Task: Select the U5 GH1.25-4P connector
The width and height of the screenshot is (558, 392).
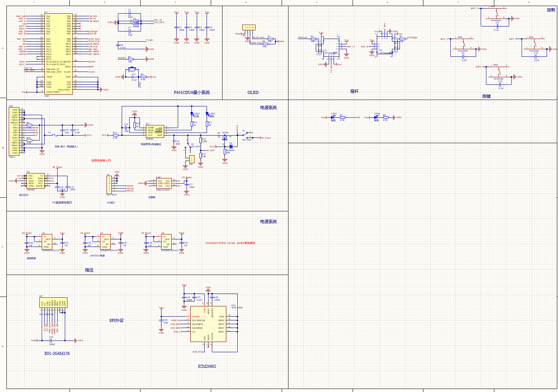Action: (109, 184)
